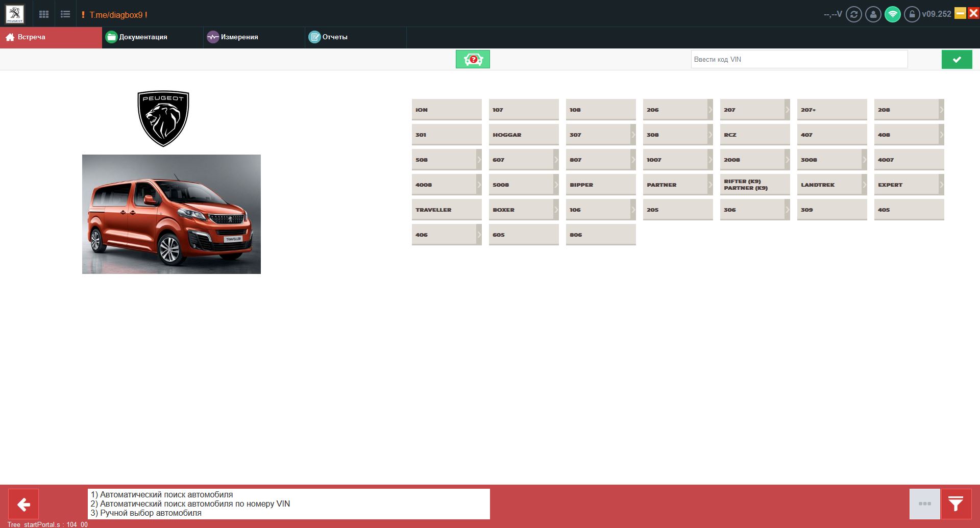Screen dimensions: 980x528
Task: Open the grid view icon in the top bar
Action: click(44, 14)
